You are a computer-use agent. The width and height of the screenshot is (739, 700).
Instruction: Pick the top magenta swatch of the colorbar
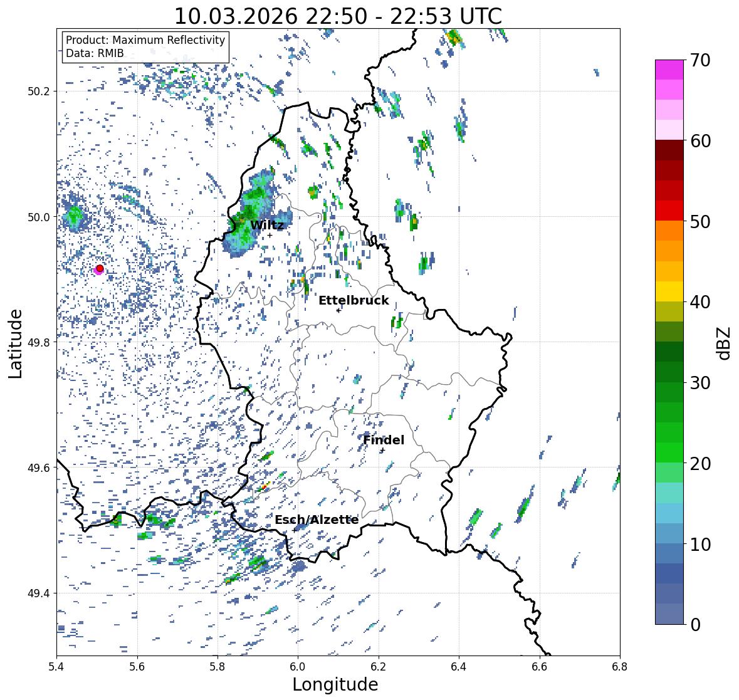[669, 70]
